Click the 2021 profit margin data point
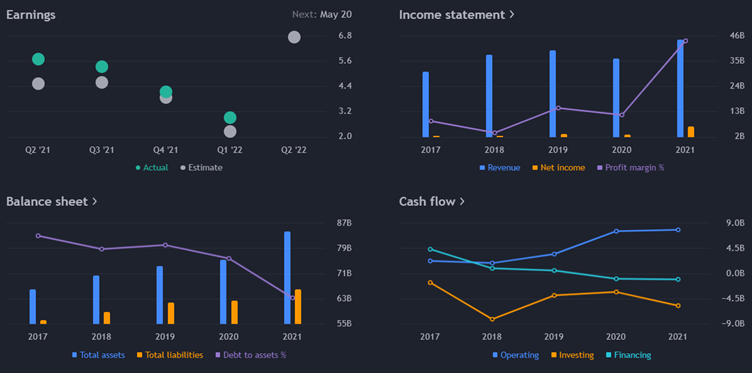Image resolution: width=752 pixels, height=373 pixels. 685,41
